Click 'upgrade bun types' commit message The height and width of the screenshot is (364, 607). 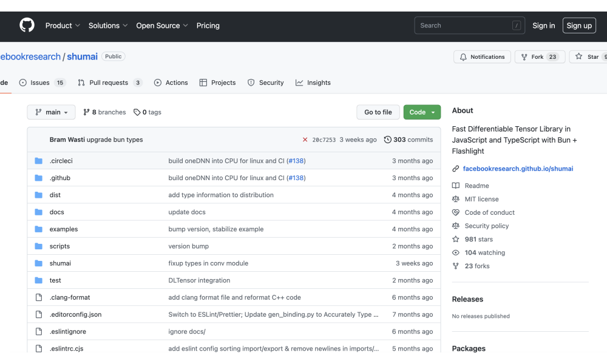(115, 140)
